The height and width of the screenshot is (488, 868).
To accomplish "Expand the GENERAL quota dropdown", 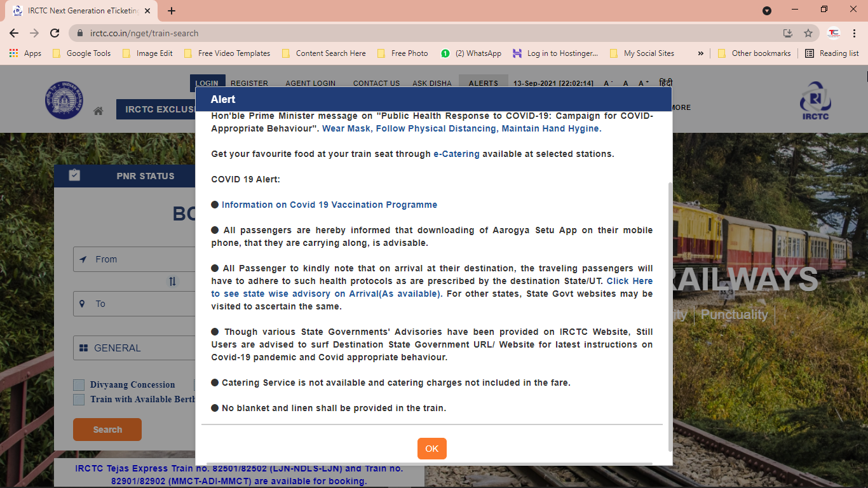I will point(134,348).
